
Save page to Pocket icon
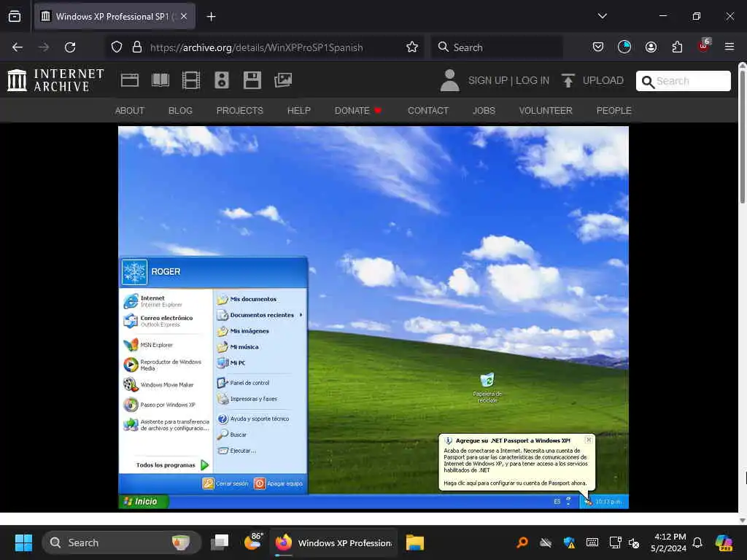pos(598,47)
